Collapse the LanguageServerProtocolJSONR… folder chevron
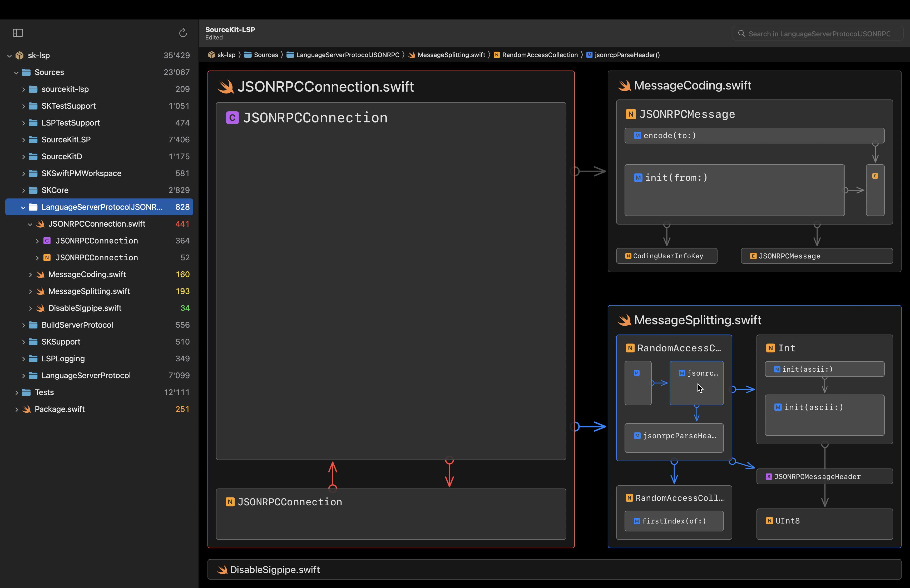The image size is (910, 588). 23,207
